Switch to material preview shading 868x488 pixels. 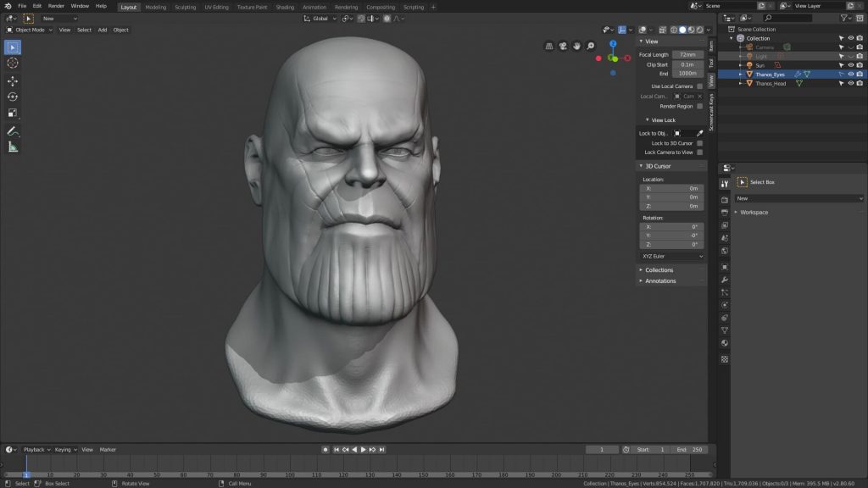tap(692, 30)
